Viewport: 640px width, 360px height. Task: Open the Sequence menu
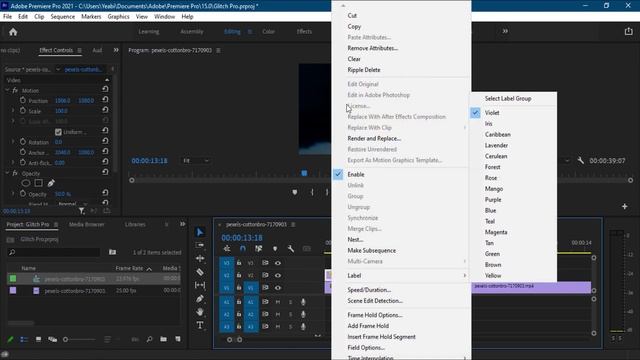pos(62,17)
